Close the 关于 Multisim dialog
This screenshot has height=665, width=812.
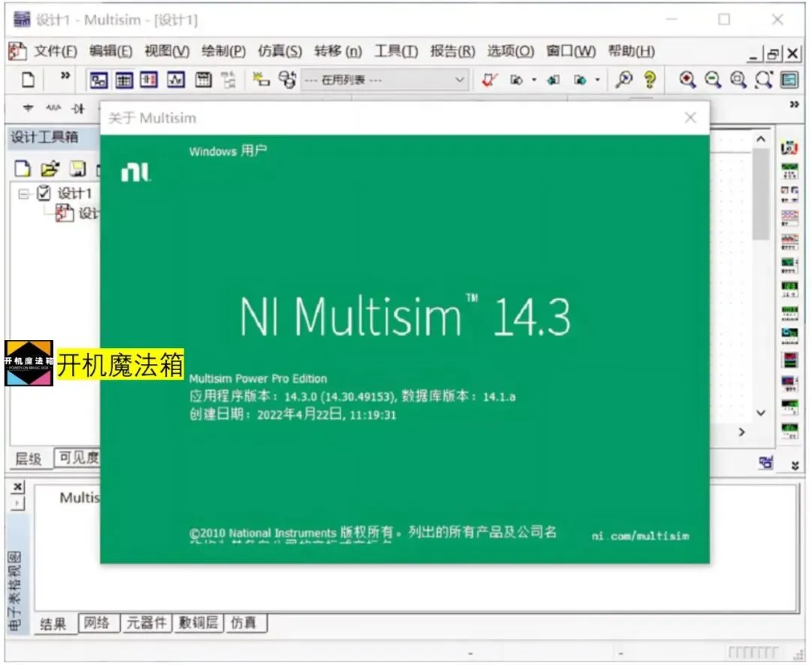pyautogui.click(x=690, y=117)
